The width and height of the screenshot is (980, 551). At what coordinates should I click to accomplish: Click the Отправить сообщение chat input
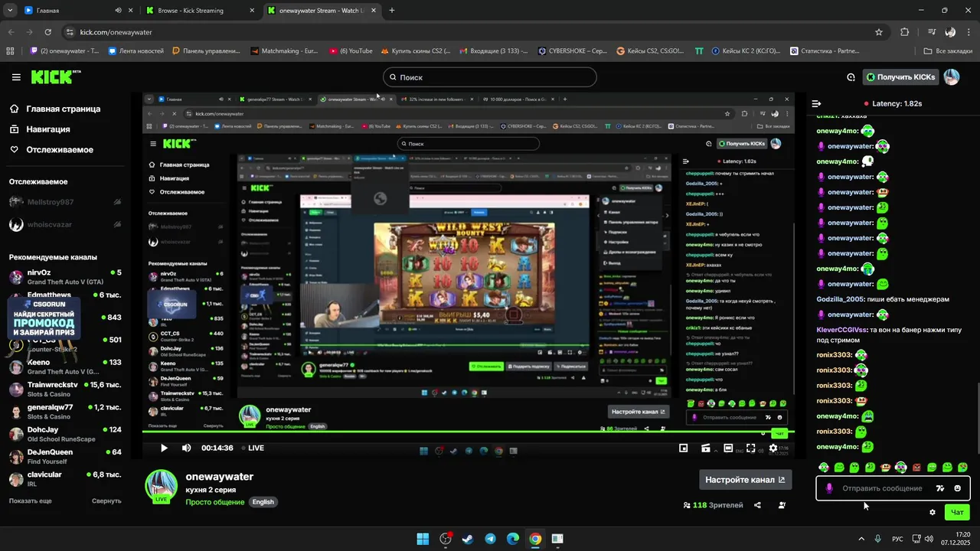883,488
